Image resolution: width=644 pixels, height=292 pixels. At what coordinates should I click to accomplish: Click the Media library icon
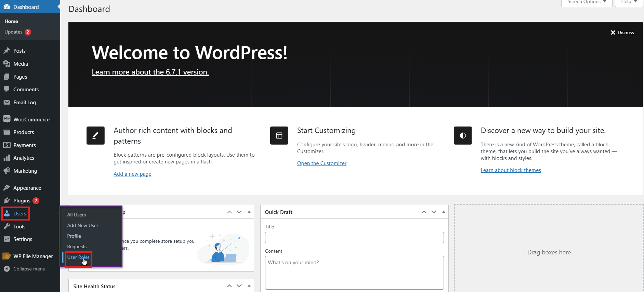[x=7, y=64]
